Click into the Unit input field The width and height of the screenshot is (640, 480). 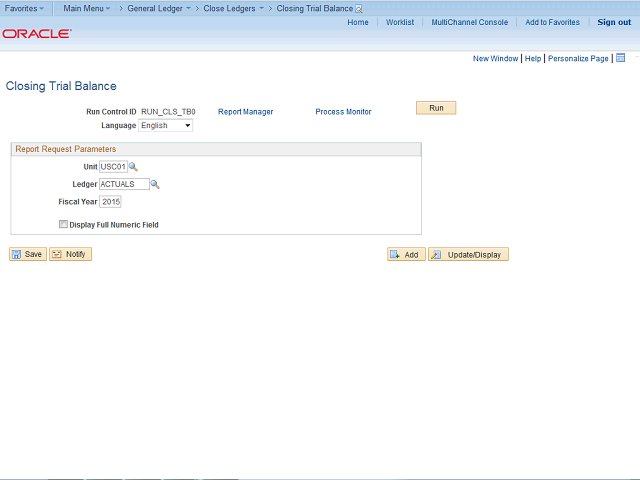(x=113, y=167)
